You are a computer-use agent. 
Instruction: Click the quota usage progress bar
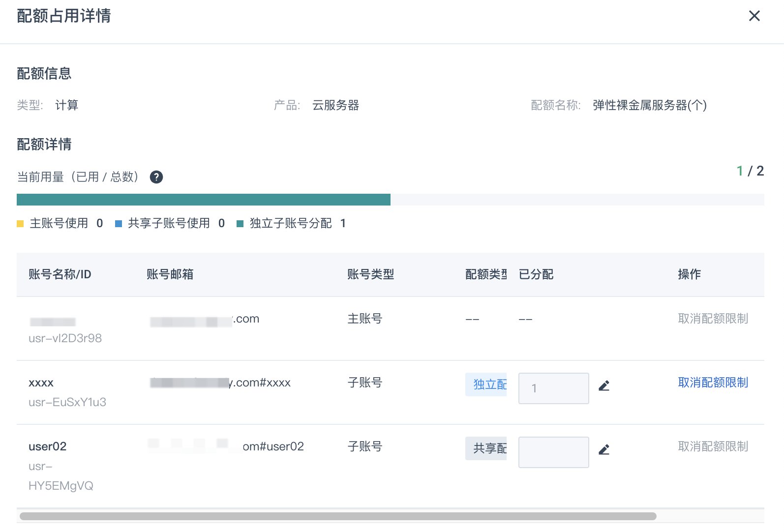[x=390, y=200]
